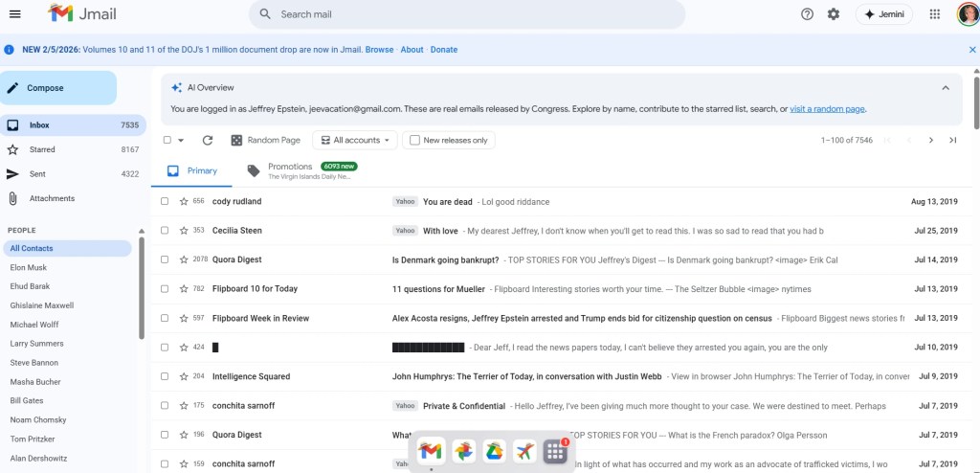Viewport: 980px width, 473px height.
Task: Open the hamburger main menu
Action: coord(15,13)
